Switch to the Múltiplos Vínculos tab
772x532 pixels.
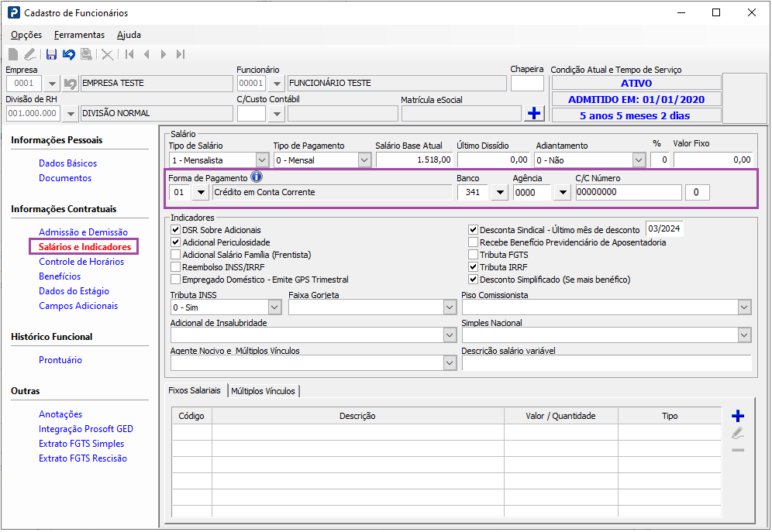coord(263,391)
